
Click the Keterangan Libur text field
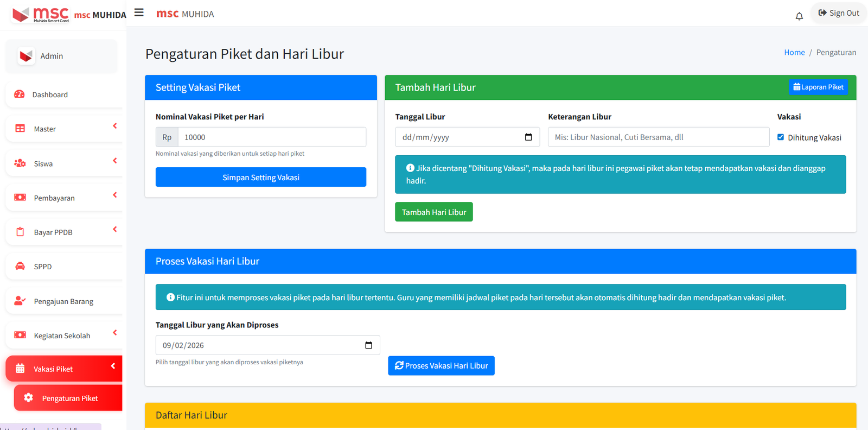tap(658, 137)
